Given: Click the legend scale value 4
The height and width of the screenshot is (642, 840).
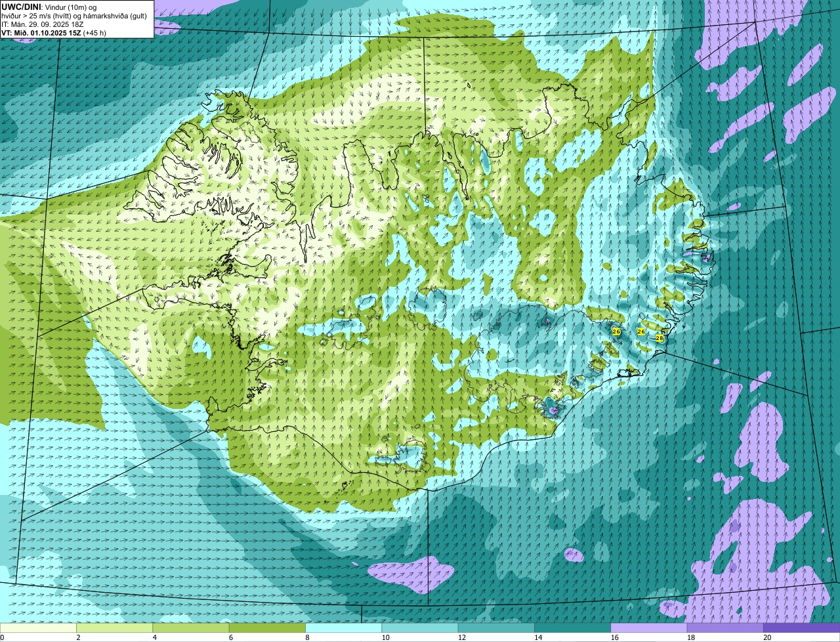Looking at the screenshot, I should coord(154,637).
